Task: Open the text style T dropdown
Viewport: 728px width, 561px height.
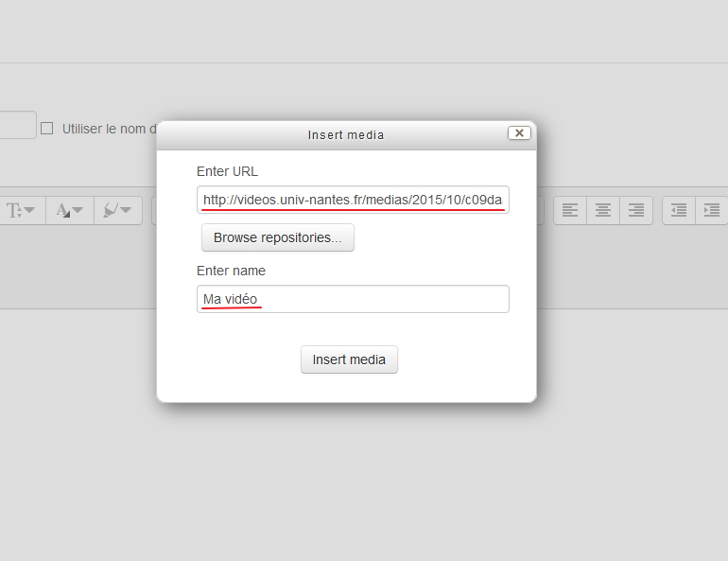Action: (21, 210)
